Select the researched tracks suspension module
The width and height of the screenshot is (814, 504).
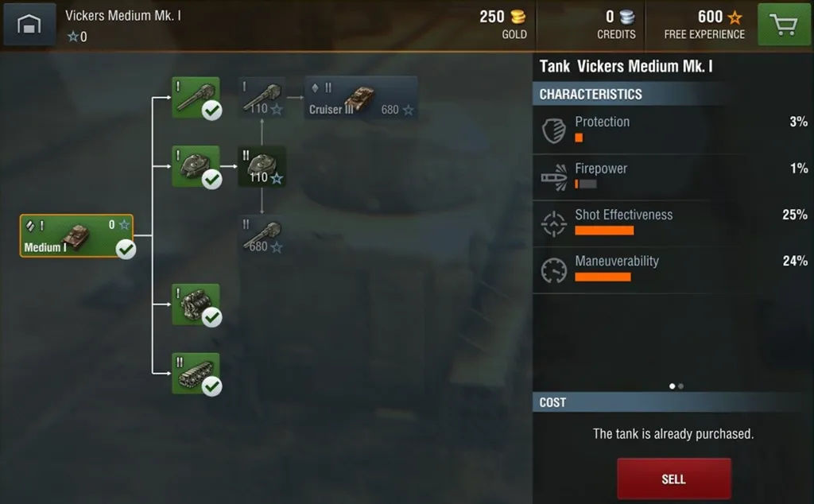tap(196, 373)
